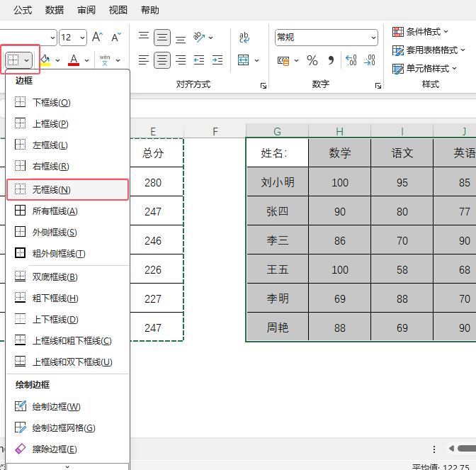This screenshot has height=470, width=476.
Task: Select column header F
Action: (x=215, y=131)
